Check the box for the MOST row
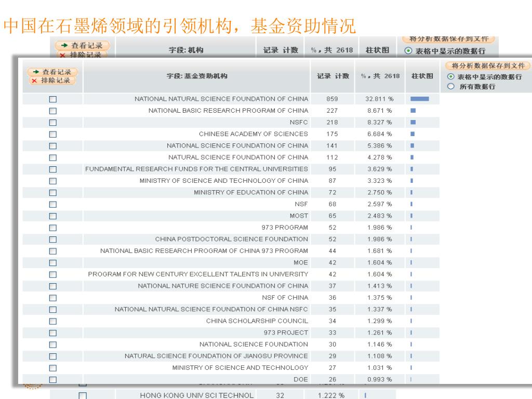 [52, 216]
